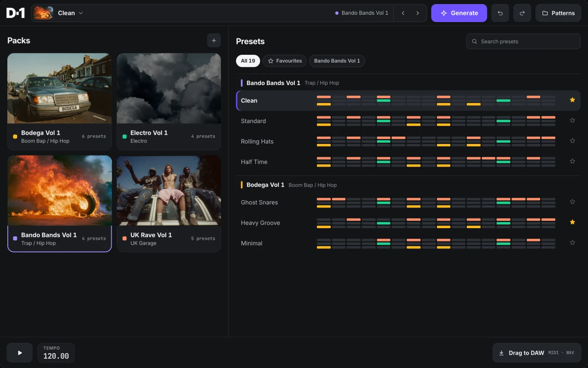Screen dimensions: 588x368
Task: Filter presets by Favourites
Action: [x=285, y=61]
